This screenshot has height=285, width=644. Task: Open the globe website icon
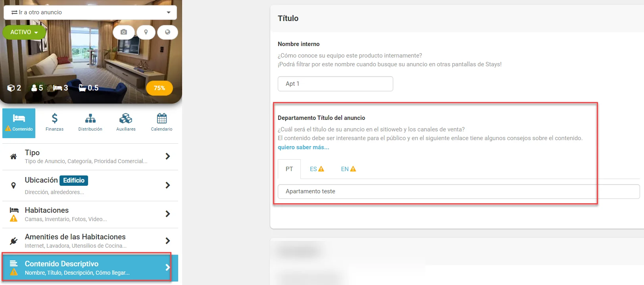[x=167, y=32]
